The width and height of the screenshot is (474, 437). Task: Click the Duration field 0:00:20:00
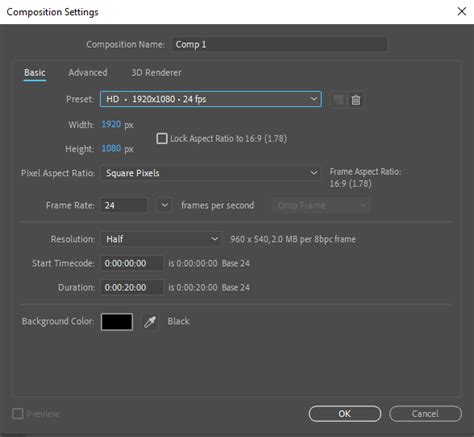click(132, 287)
